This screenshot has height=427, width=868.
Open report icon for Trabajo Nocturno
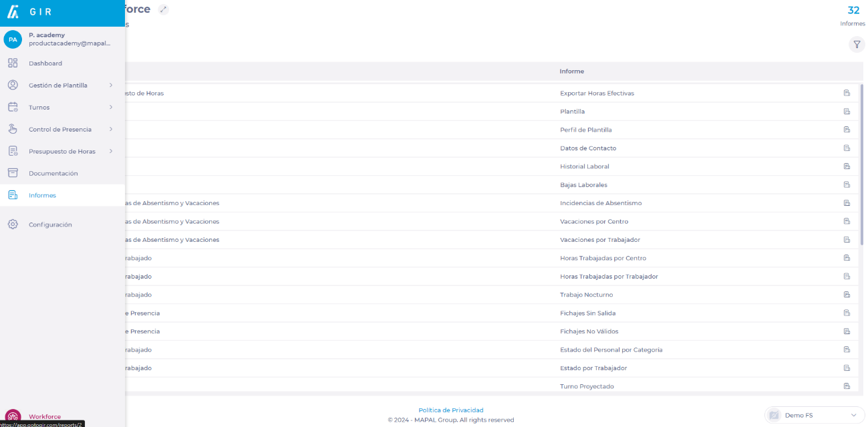click(847, 295)
